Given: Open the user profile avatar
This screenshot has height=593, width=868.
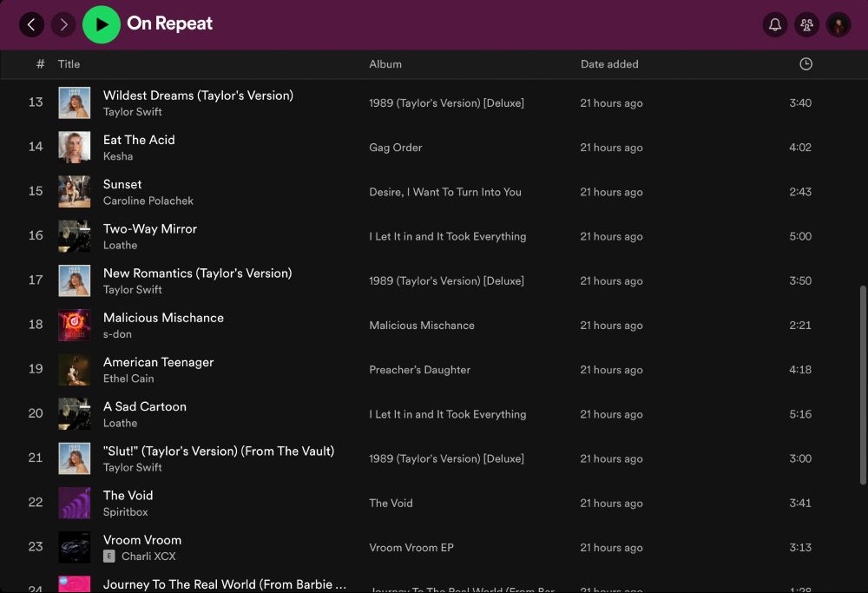Looking at the screenshot, I should coord(838,24).
